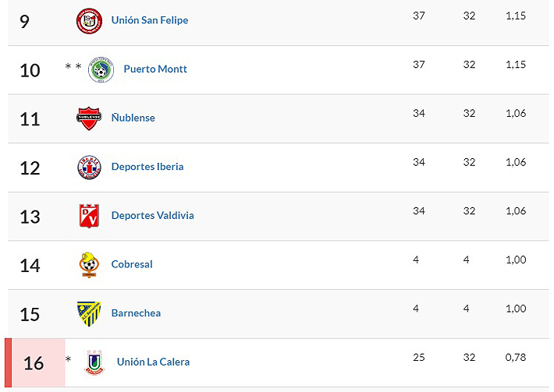Open the Puerto Montt team link
Viewport: 554px width, 392px height.
click(155, 69)
